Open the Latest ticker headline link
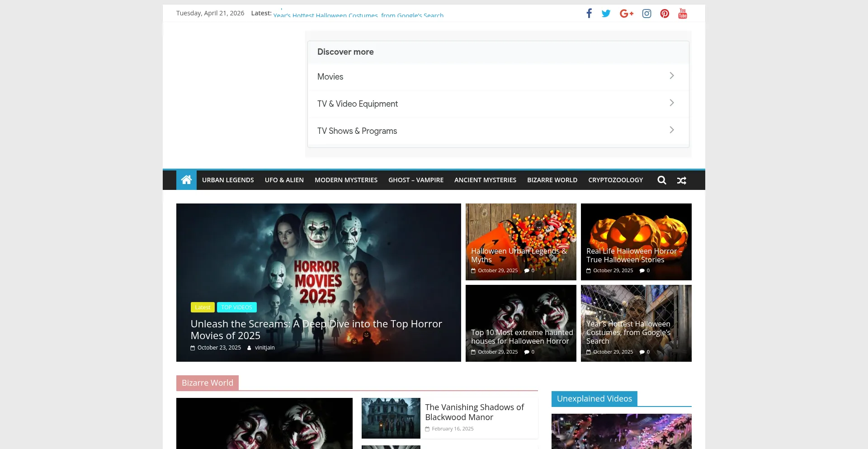Screen dimensions: 868x449 [x=359, y=15]
